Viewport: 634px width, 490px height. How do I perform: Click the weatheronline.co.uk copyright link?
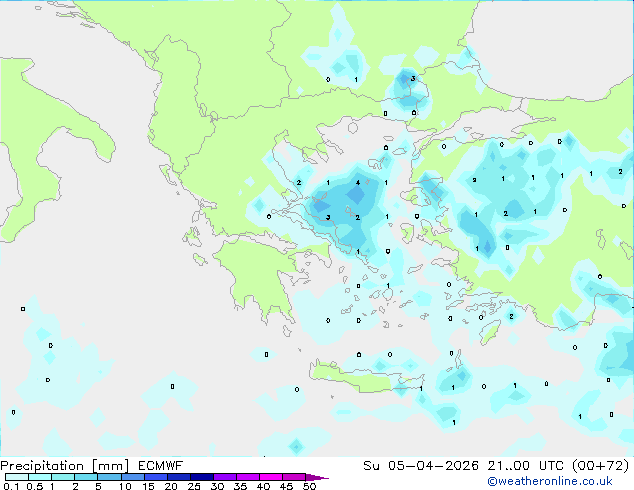coord(550,481)
